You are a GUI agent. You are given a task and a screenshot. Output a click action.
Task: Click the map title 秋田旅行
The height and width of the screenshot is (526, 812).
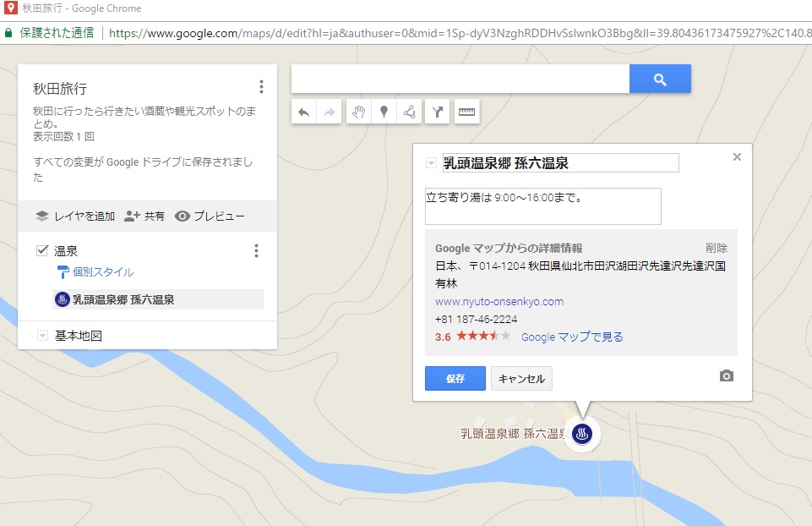point(60,89)
